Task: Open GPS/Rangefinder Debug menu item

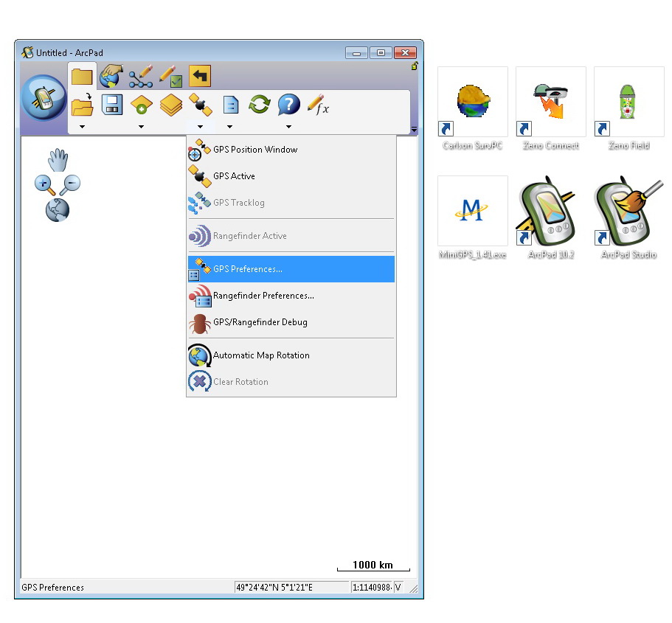Action: [291, 322]
